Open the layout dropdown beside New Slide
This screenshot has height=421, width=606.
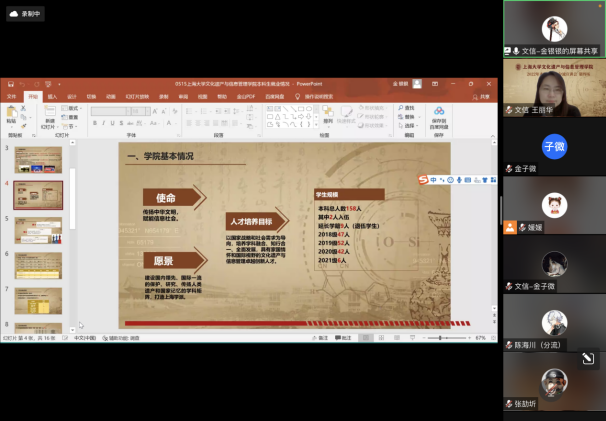tap(72, 108)
